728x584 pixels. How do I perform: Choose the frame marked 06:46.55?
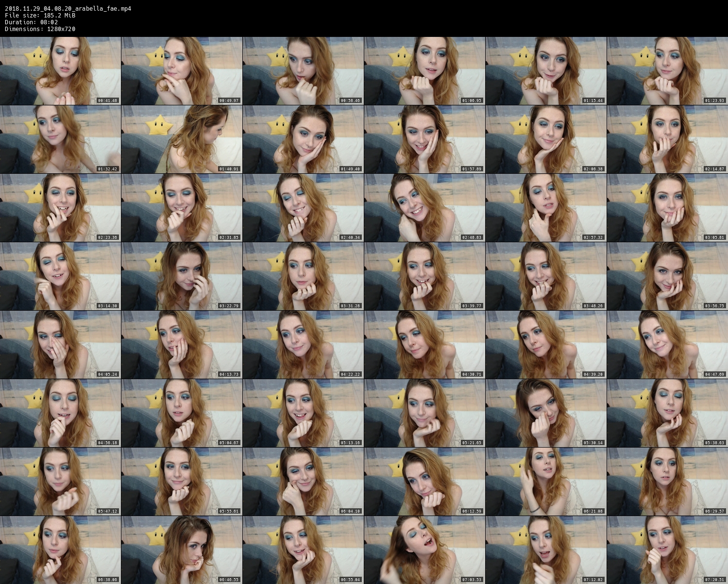pos(182,550)
